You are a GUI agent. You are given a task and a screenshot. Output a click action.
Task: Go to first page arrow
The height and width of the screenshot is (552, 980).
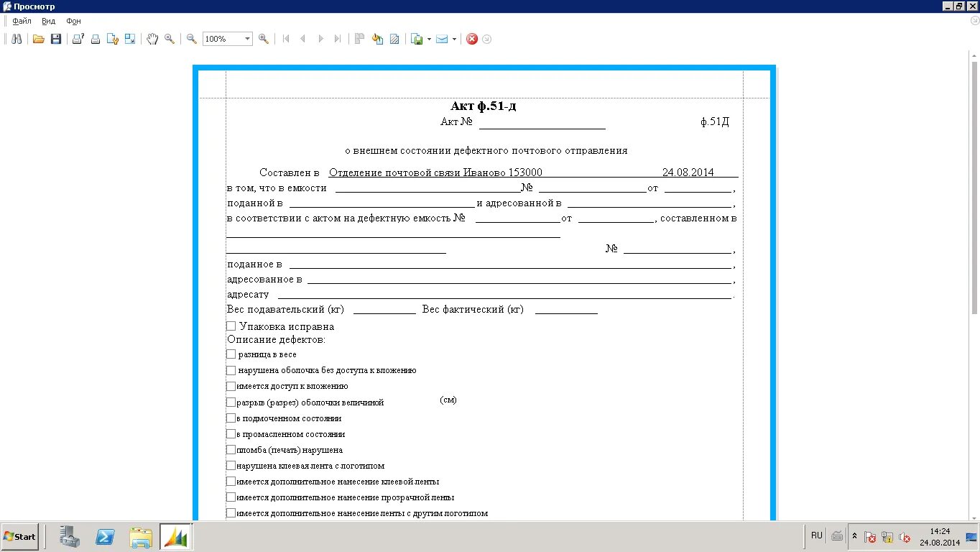click(286, 39)
